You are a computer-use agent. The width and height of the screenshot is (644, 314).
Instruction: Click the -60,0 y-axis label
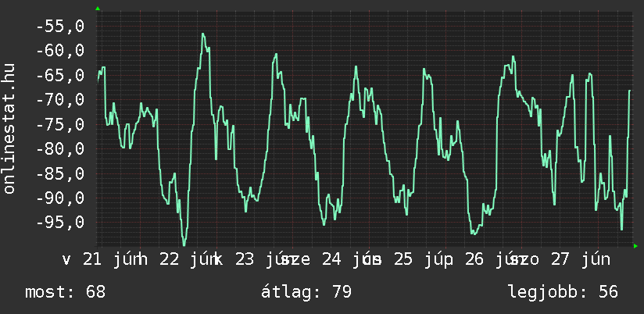pos(60,52)
